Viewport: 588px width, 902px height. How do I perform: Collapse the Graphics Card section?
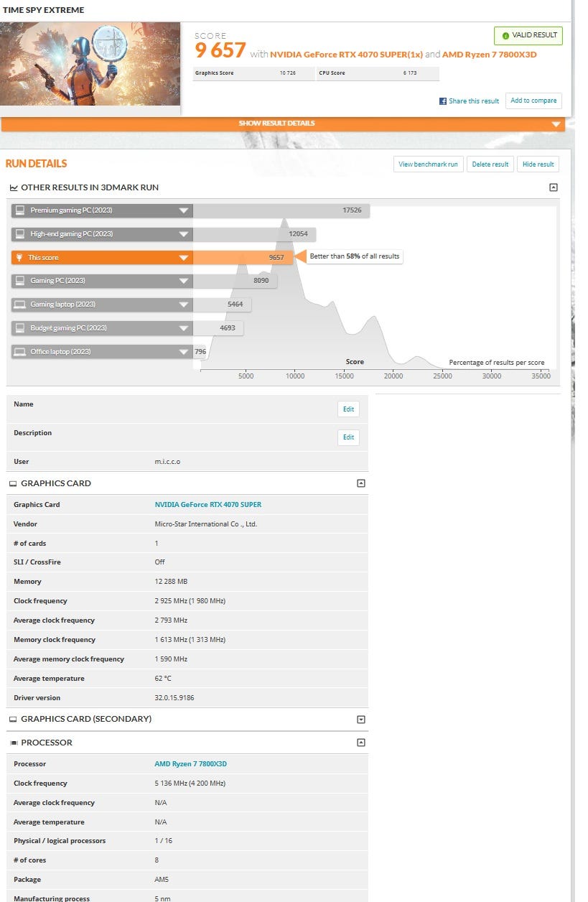click(x=361, y=483)
